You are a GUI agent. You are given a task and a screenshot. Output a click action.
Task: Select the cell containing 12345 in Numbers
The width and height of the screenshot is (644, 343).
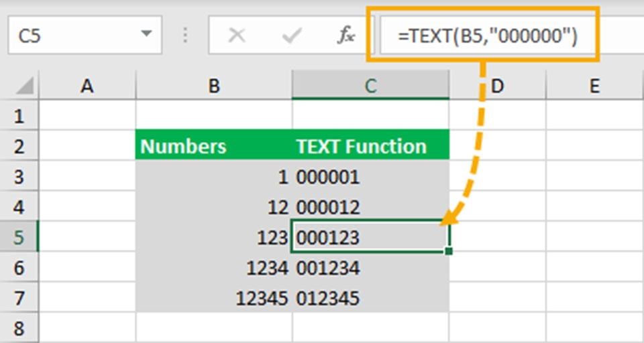point(214,297)
